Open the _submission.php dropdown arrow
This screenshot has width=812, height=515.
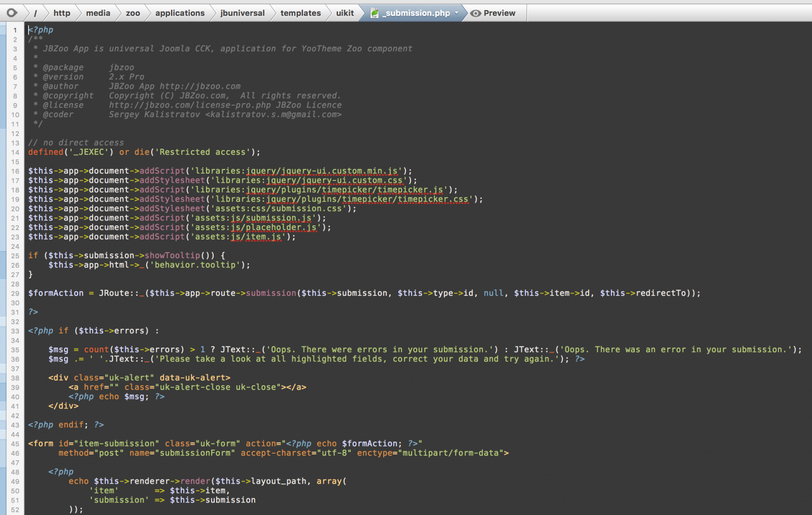(x=456, y=13)
